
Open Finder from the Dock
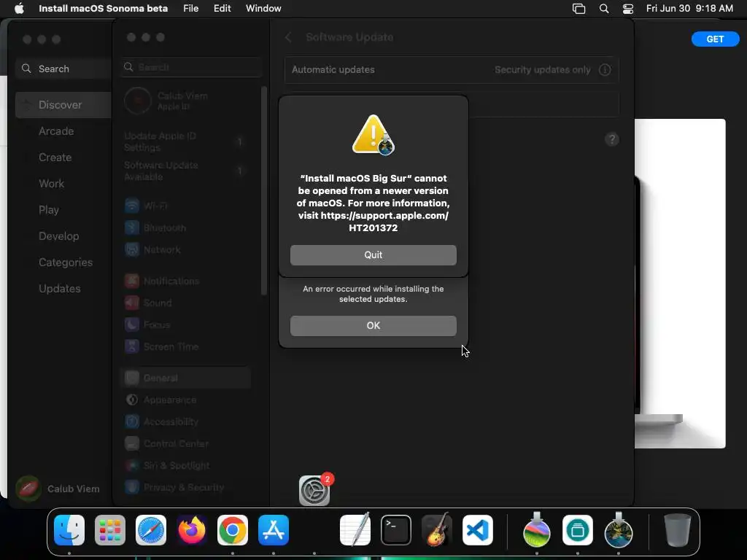(69, 530)
